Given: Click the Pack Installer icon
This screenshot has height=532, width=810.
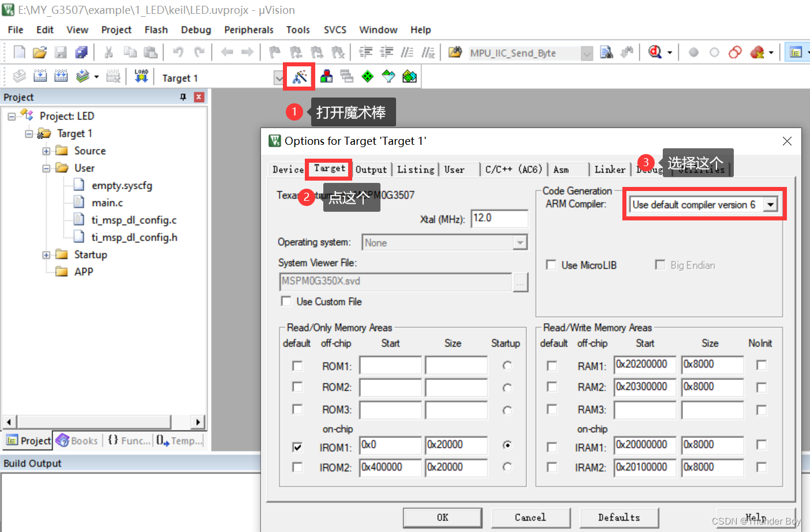Looking at the screenshot, I should click(x=409, y=76).
